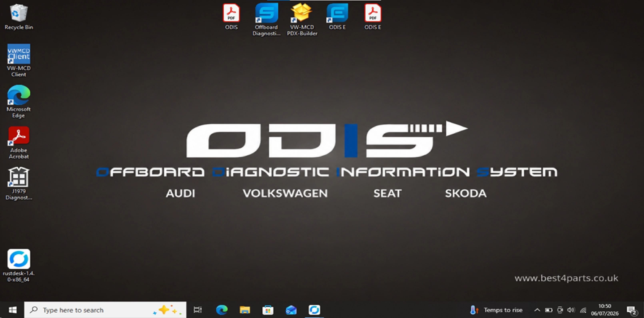This screenshot has width=644, height=318.
Task: Open the volume control tray icon
Action: [x=571, y=310]
